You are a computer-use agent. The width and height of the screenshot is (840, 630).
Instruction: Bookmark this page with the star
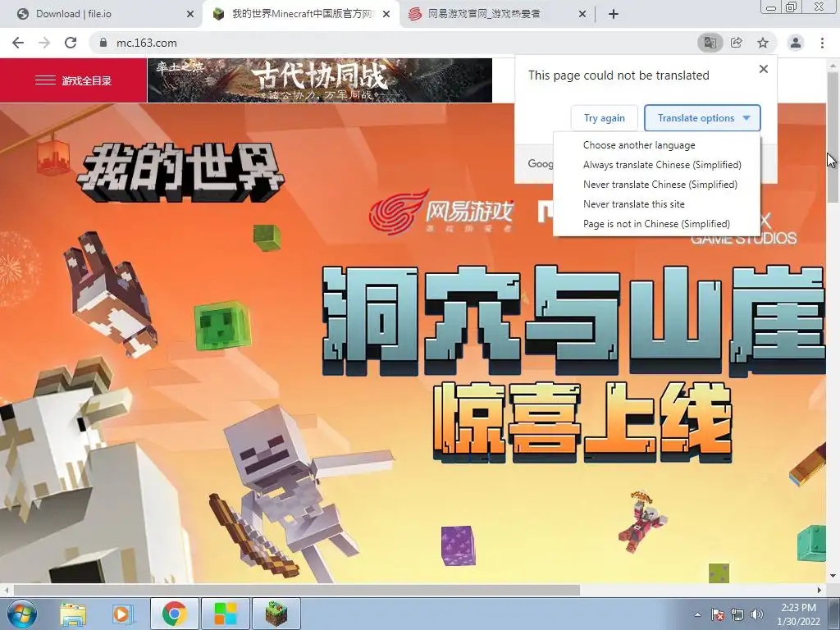point(763,43)
